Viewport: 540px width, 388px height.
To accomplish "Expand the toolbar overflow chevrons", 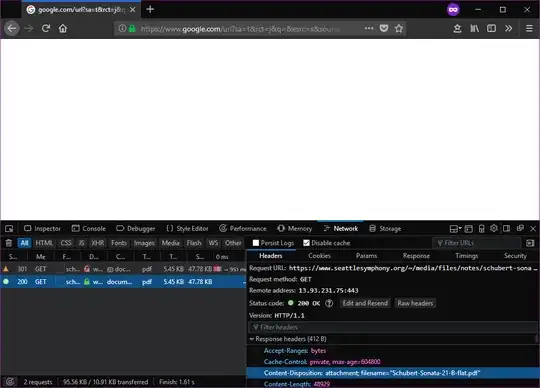I will pyautogui.click(x=509, y=28).
